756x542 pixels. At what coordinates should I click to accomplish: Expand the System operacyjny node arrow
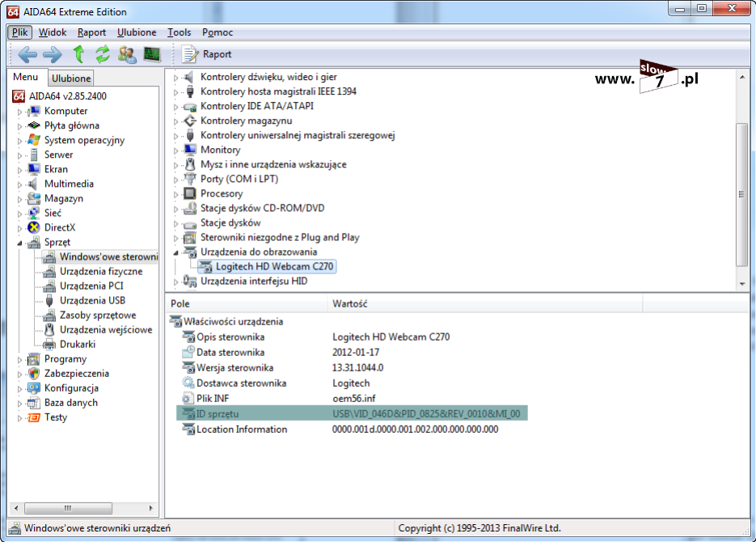tap(19, 142)
